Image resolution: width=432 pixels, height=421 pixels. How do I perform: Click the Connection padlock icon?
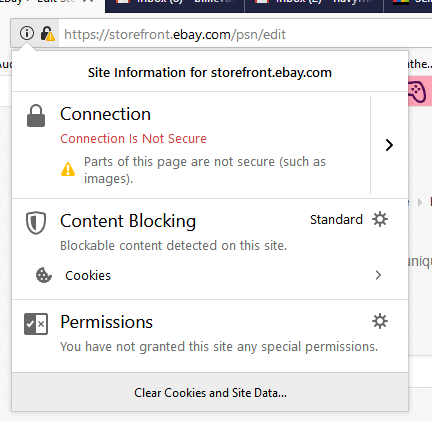[x=36, y=116]
